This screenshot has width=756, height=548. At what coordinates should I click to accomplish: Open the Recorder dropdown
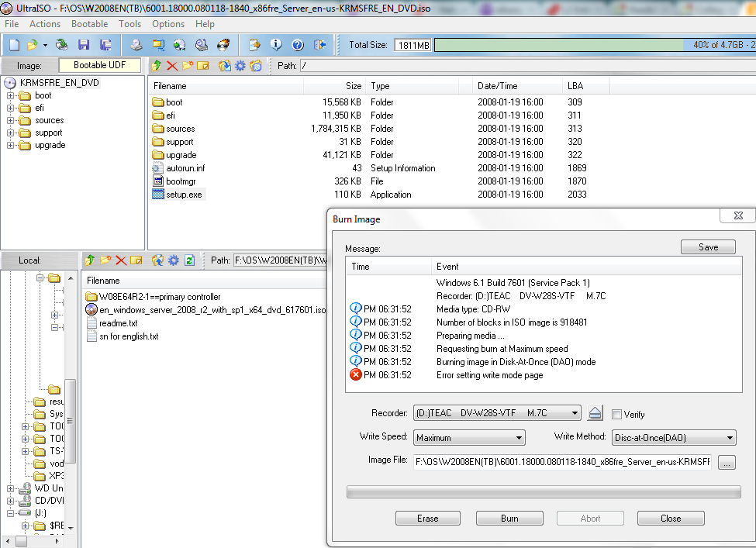point(575,413)
